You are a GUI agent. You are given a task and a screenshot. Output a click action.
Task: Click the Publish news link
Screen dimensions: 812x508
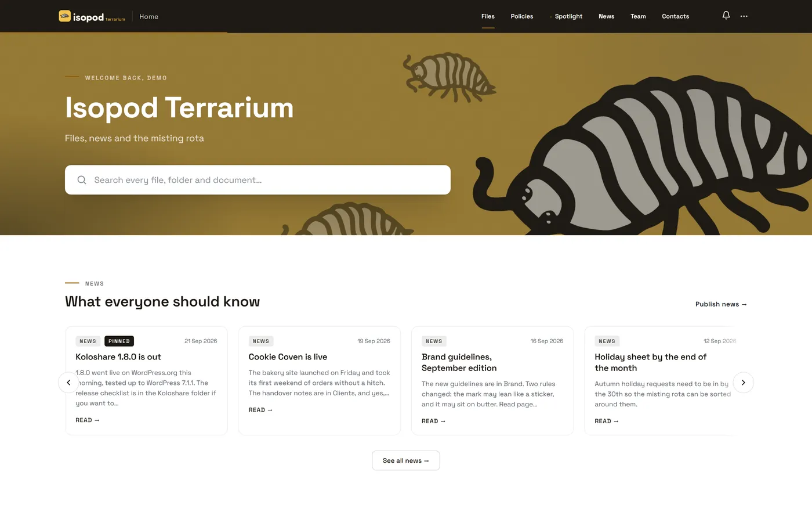(721, 304)
